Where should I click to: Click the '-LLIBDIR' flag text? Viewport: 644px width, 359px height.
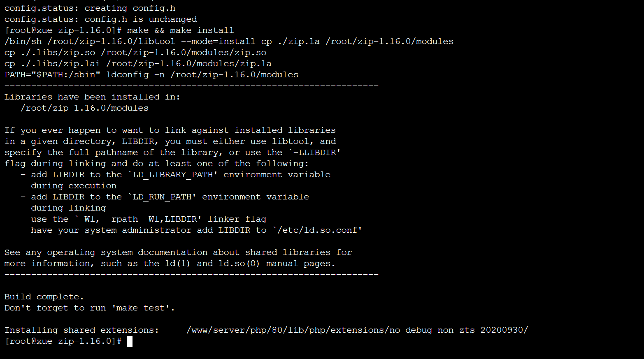click(x=318, y=153)
